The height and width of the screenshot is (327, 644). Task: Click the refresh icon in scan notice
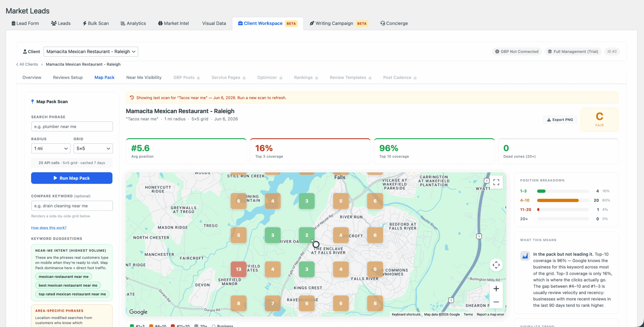pos(132,98)
